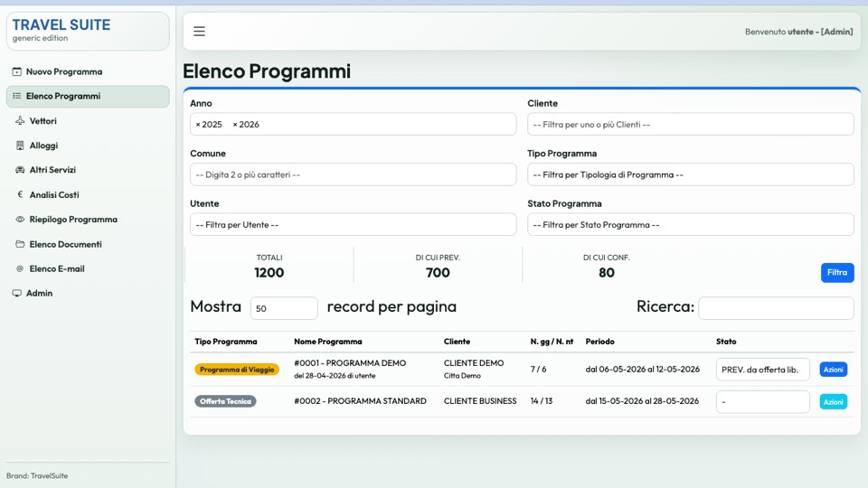This screenshot has width=868, height=488.
Task: Click the DI CUI CONF. 80 counter
Action: coord(607,266)
